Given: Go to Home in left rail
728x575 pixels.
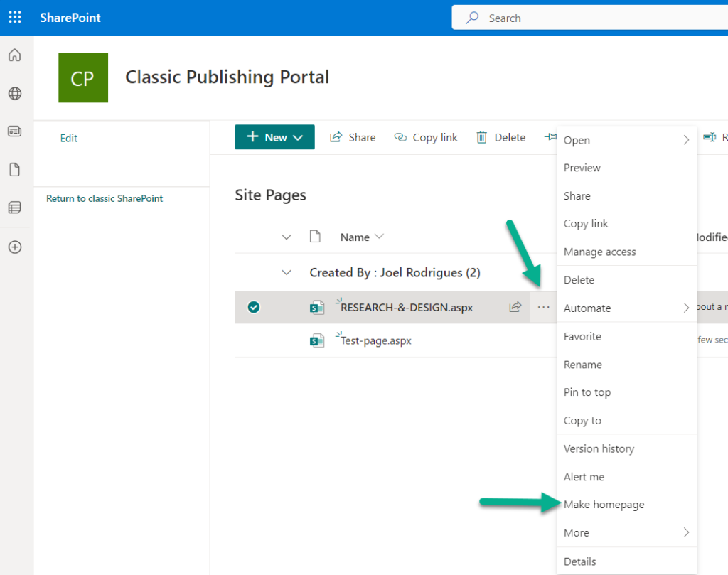Looking at the screenshot, I should [x=15, y=55].
